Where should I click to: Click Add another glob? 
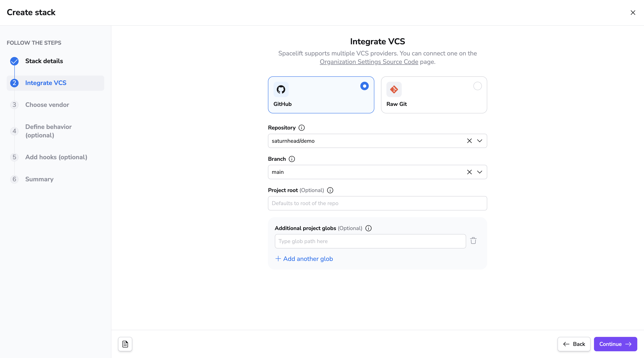[x=304, y=259]
